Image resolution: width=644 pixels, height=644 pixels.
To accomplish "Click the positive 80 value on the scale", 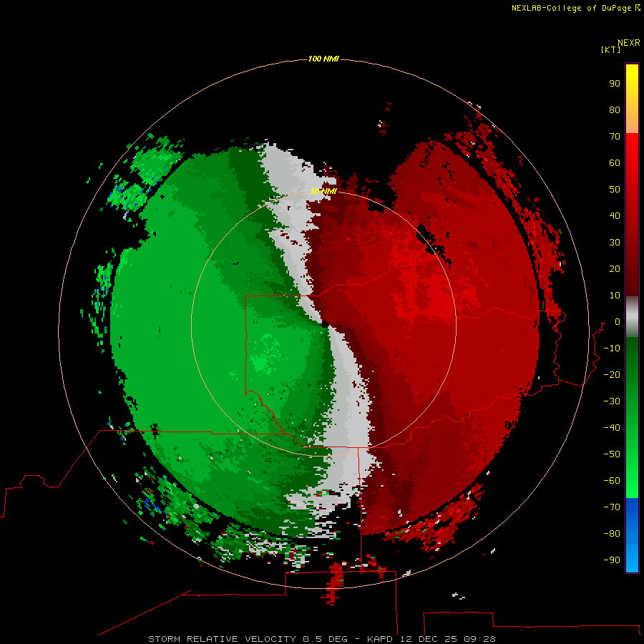I will tap(615, 110).
